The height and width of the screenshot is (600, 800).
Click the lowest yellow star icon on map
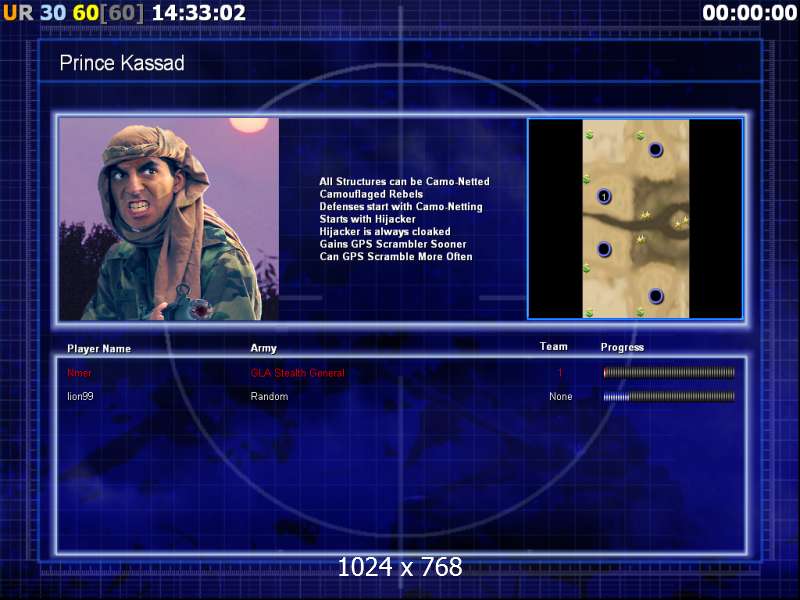(641, 239)
